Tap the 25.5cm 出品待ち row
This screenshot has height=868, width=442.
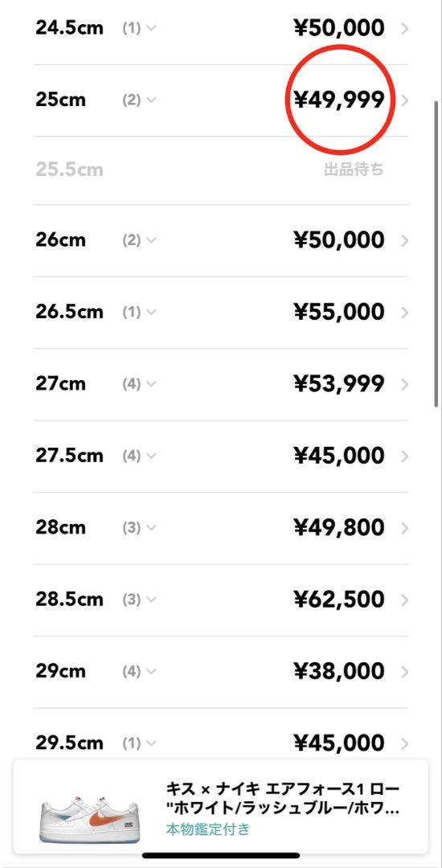[x=221, y=170]
